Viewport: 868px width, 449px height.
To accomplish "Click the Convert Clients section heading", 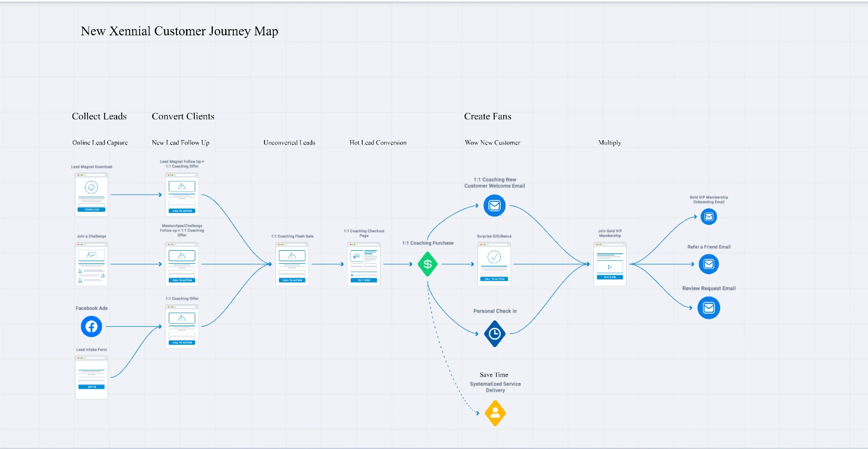I will tap(183, 117).
